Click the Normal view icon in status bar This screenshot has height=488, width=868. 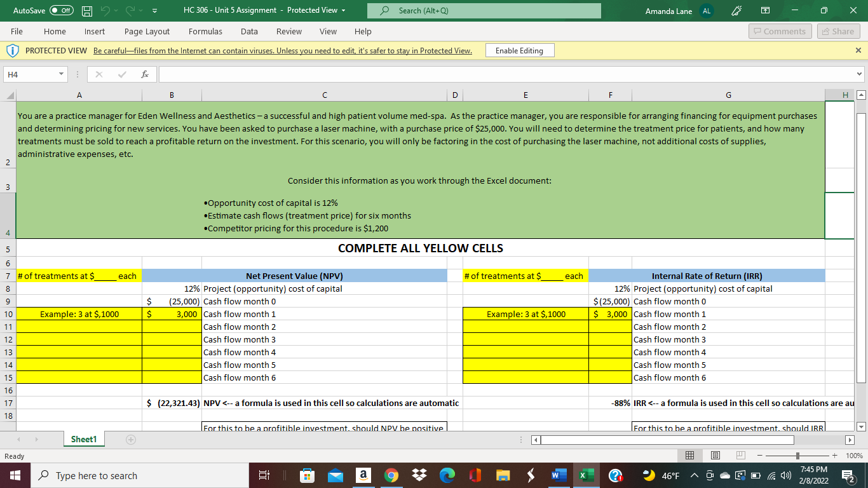click(x=690, y=455)
